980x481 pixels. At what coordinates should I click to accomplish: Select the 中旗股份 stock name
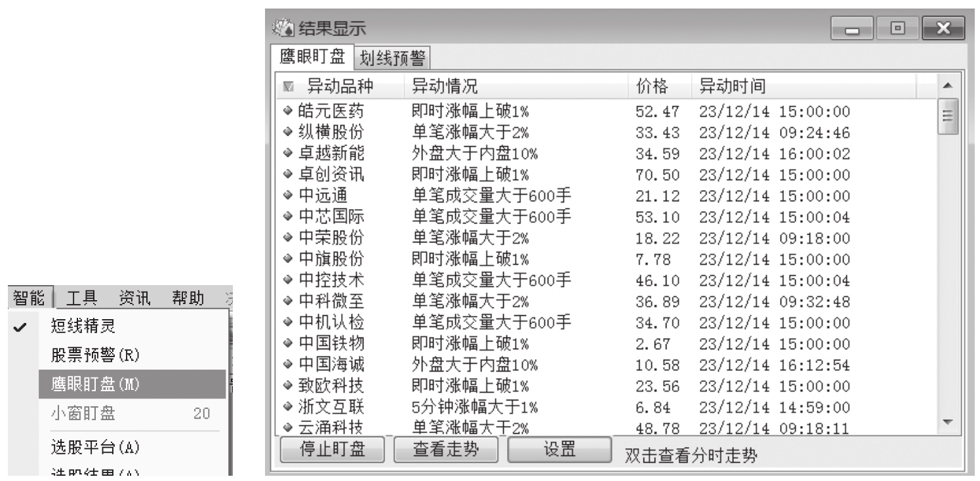331,258
